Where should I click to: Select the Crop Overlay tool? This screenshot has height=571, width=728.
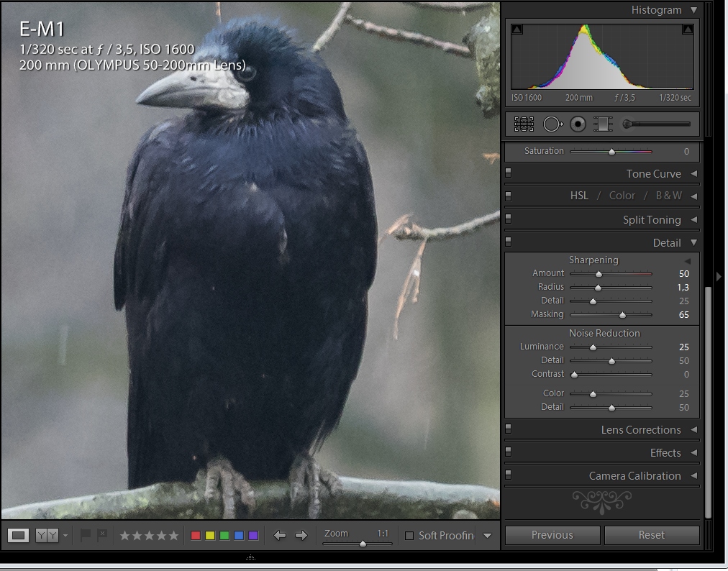coord(524,124)
